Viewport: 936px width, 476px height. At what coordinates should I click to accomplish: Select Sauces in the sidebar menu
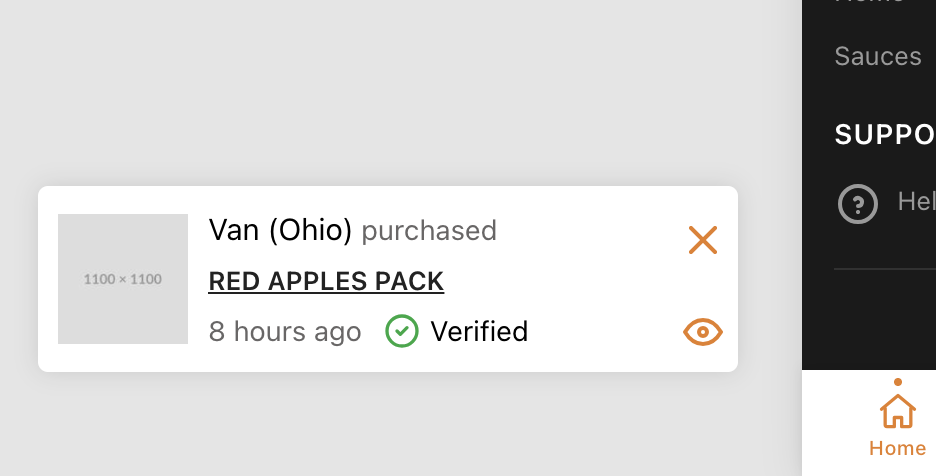click(878, 56)
